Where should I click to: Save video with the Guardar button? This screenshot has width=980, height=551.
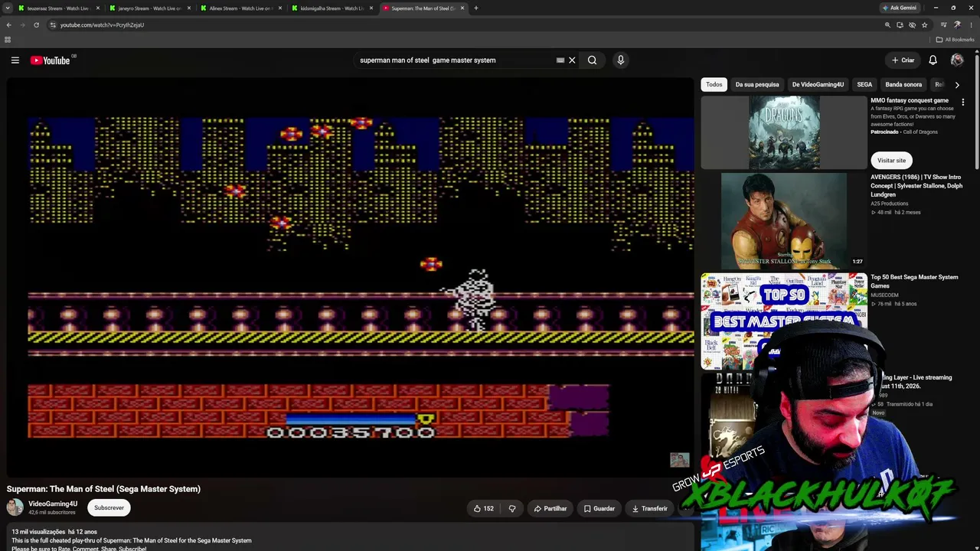pos(599,509)
